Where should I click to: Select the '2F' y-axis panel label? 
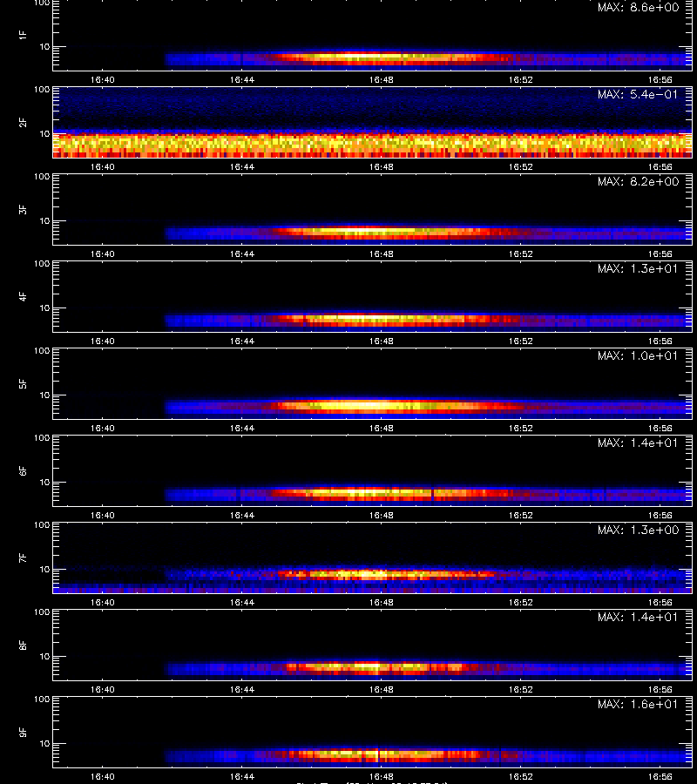(x=23, y=122)
